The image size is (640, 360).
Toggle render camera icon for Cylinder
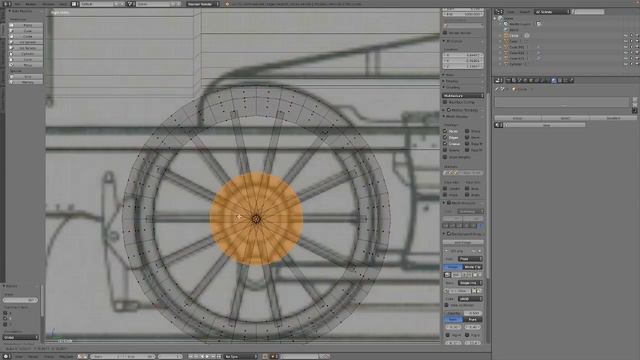637,64
